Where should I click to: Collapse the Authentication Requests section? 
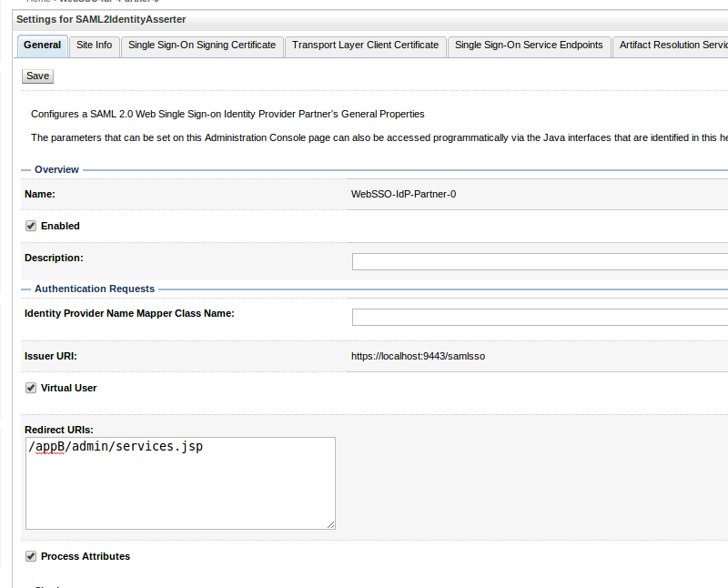[27, 289]
